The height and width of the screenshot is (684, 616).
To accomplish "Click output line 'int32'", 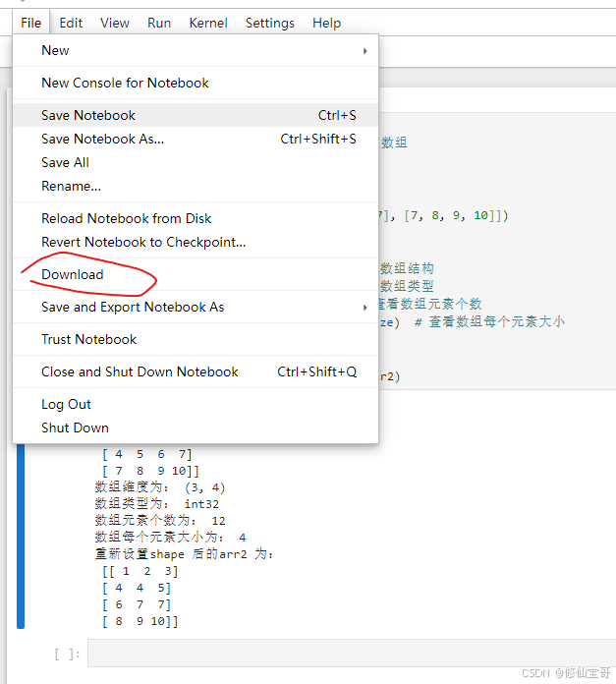I will click(201, 504).
